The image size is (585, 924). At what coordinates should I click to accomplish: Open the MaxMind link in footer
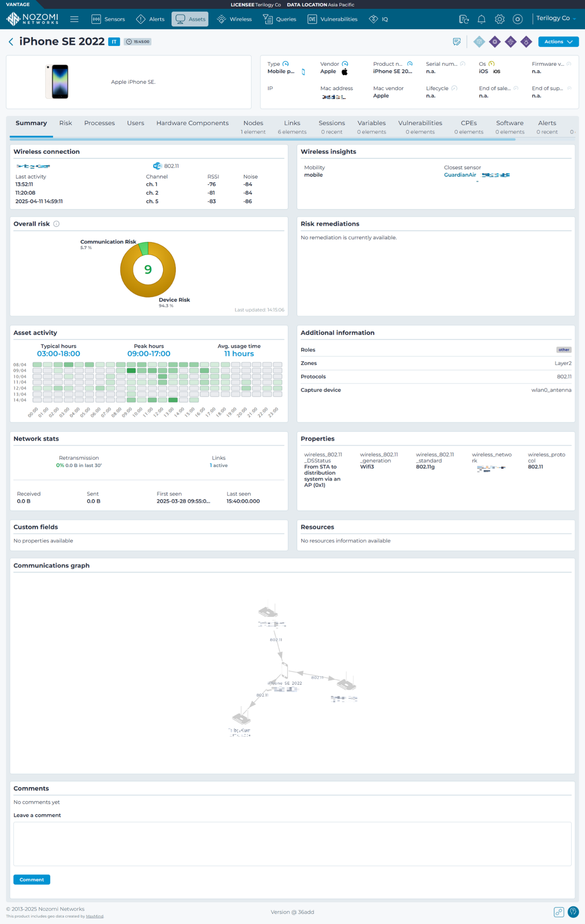pyautogui.click(x=94, y=916)
